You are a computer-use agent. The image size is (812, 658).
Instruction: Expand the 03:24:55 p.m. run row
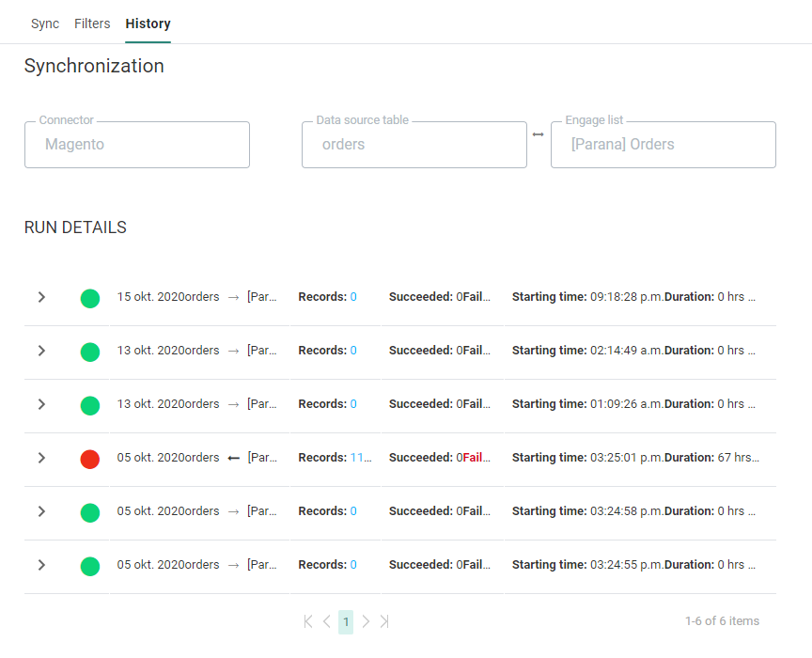coord(41,565)
